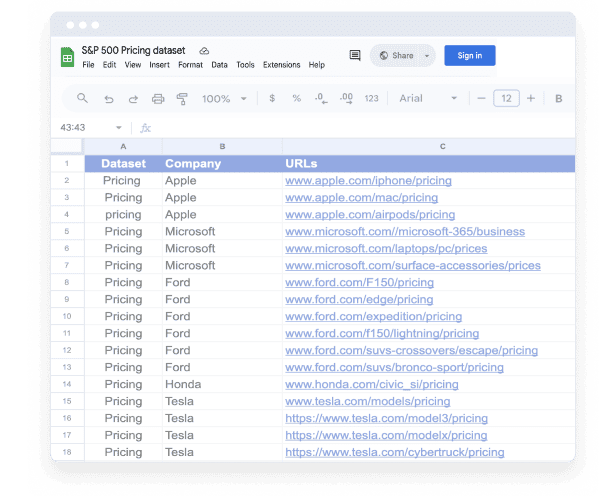Click the "URLs" header cell
Viewport: 615px width, 497px height.
tap(429, 164)
